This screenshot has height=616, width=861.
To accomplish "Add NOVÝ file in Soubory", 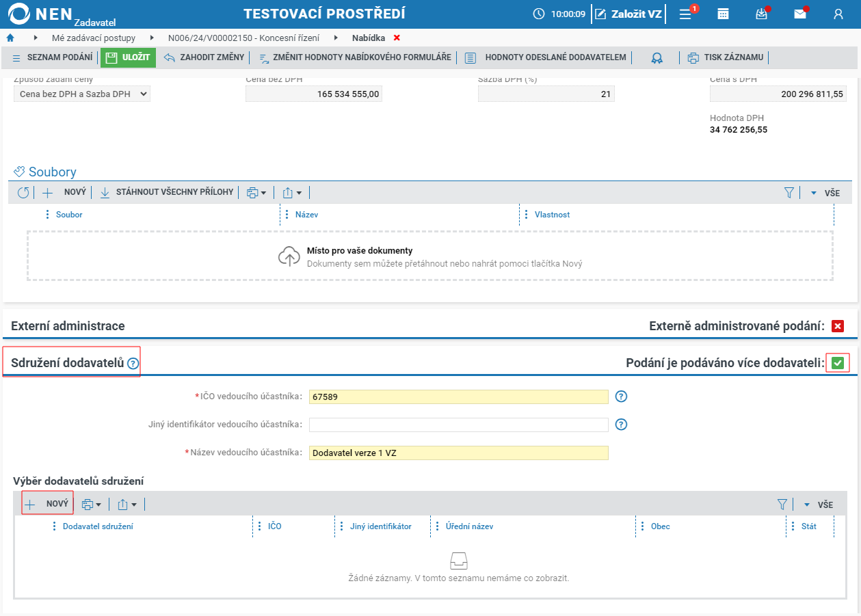I will (x=64, y=193).
